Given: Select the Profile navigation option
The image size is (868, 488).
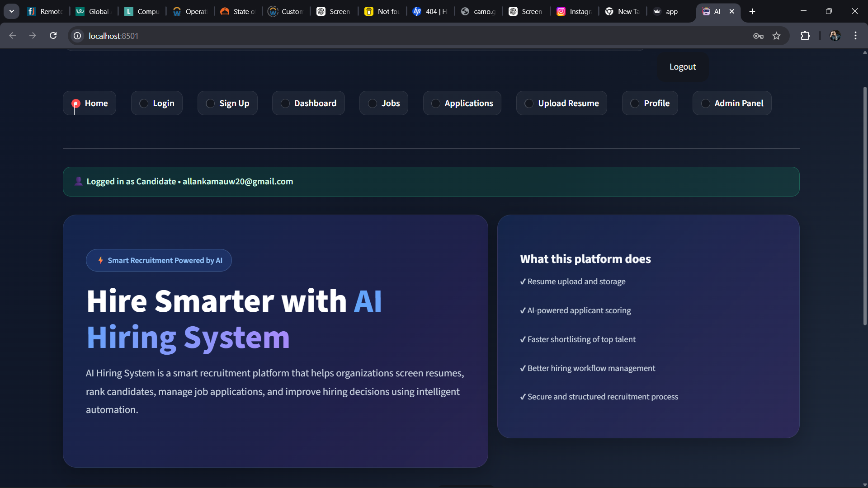Looking at the screenshot, I should 650,103.
